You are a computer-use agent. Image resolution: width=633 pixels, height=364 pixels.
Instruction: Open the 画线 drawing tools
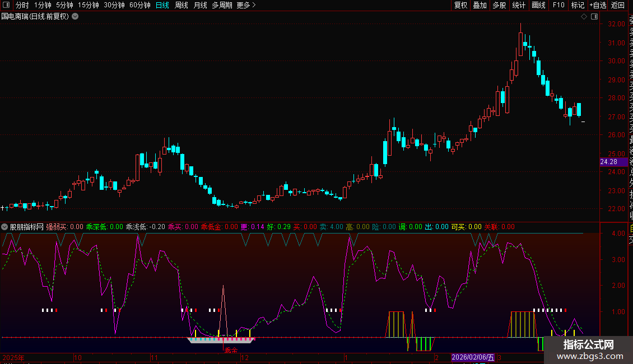[x=538, y=5]
